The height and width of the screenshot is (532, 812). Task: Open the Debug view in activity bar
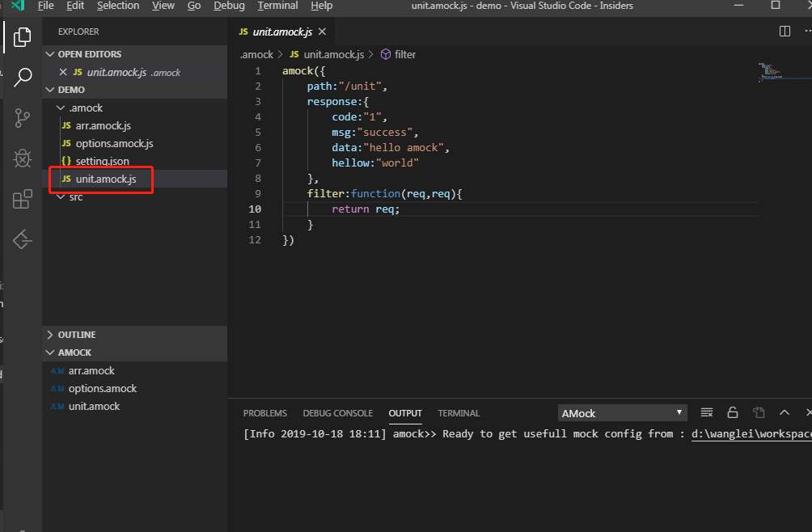point(23,158)
